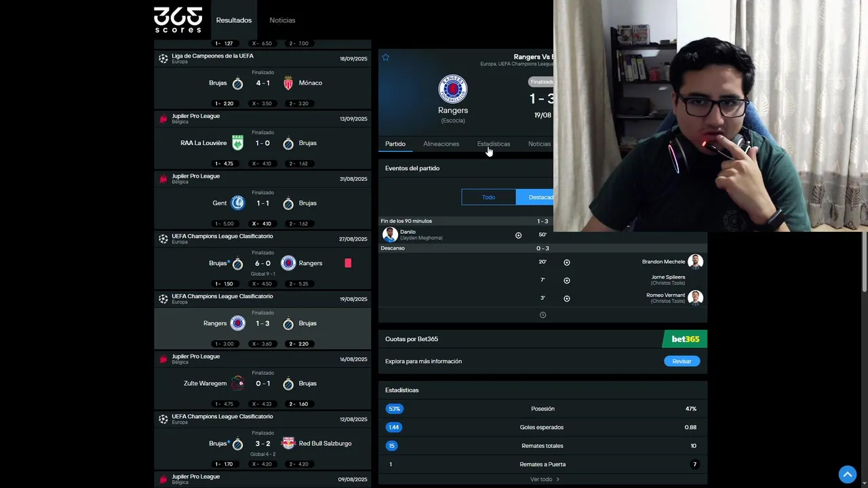Open Brujas crest in Brujas-Mónaco match
Screen dimensions: 868x488
click(237, 83)
